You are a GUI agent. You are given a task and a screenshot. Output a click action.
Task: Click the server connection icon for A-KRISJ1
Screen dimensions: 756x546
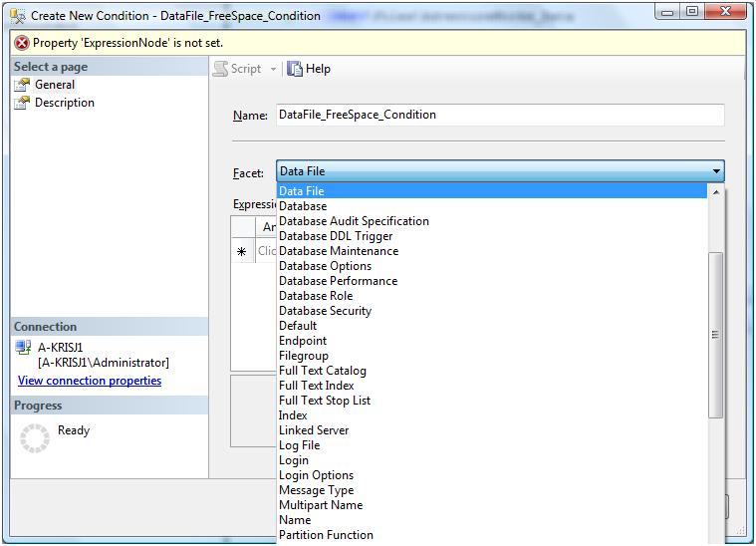point(23,348)
